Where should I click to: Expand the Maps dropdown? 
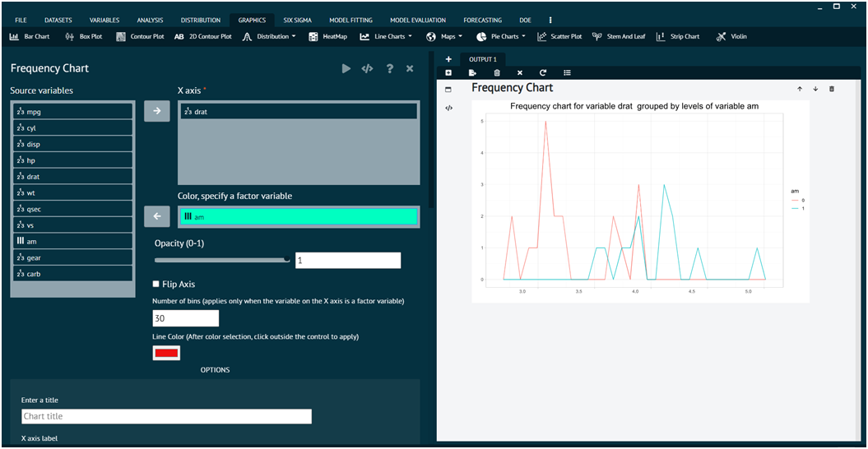click(445, 36)
